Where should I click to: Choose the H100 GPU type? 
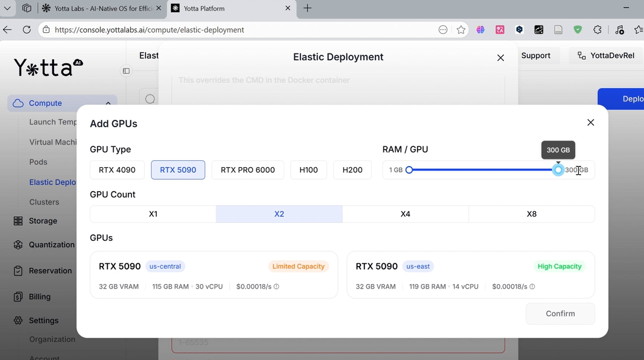click(308, 170)
